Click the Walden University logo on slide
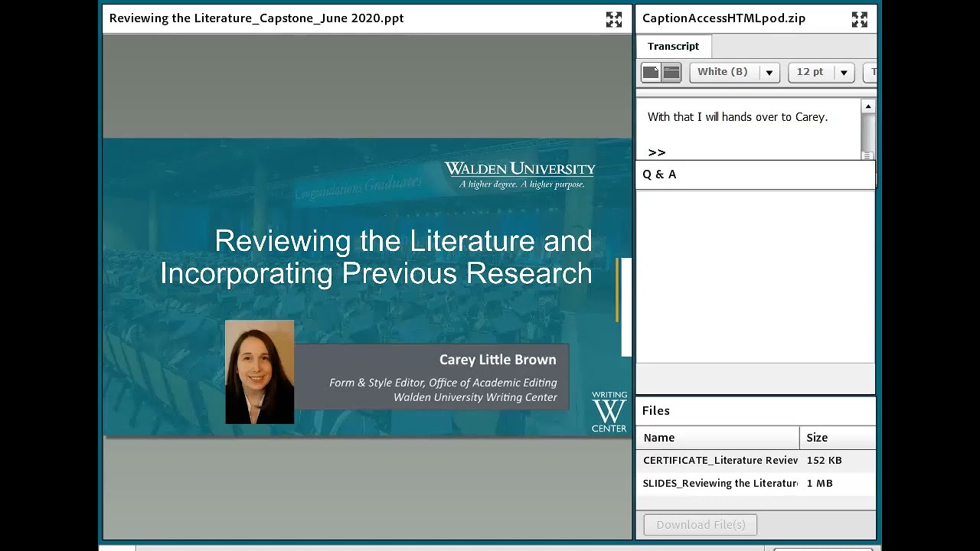980x551 pixels. (520, 174)
